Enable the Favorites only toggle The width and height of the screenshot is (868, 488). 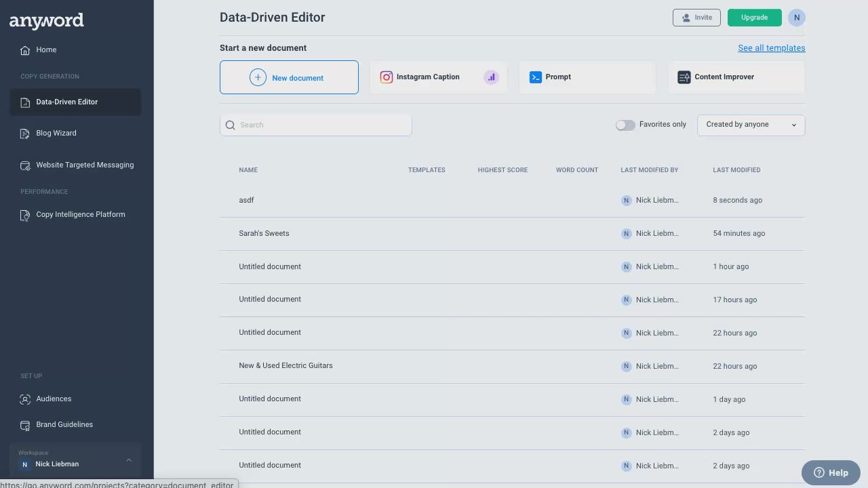coord(625,125)
